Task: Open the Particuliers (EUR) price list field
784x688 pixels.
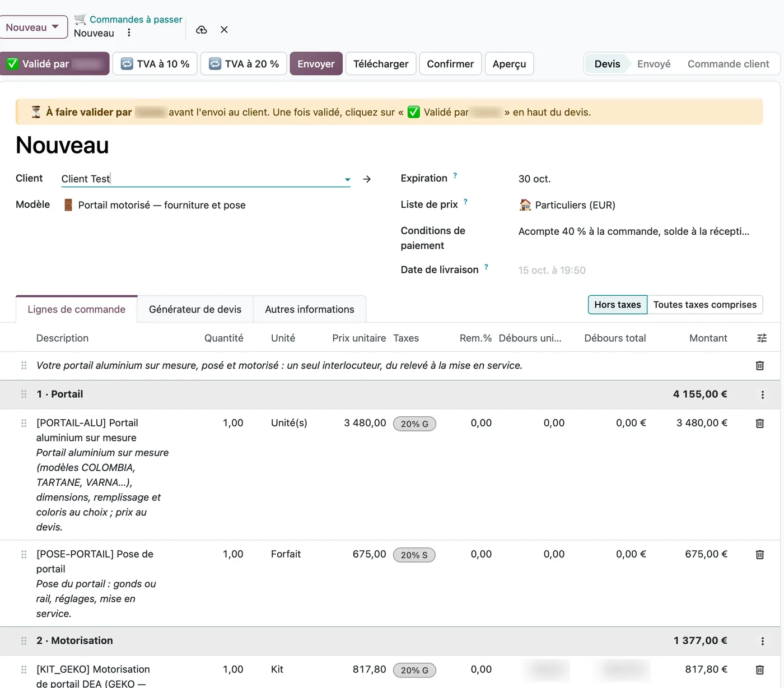Action: coord(575,205)
